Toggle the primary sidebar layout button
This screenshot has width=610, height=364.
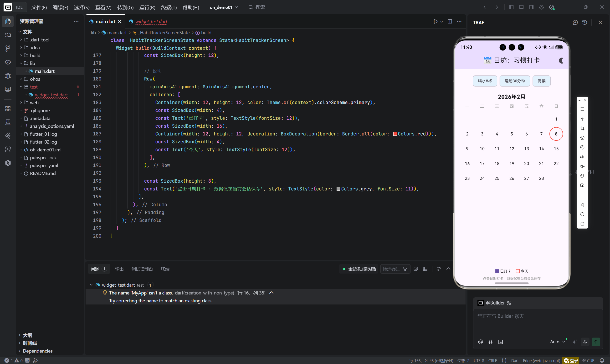click(511, 7)
